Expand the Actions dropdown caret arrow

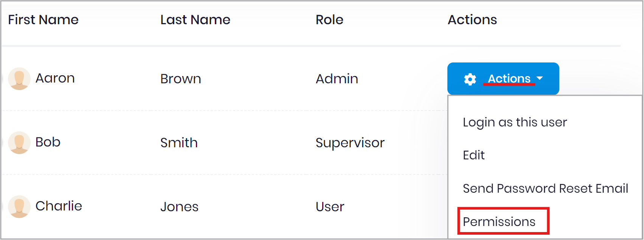pyautogui.click(x=540, y=78)
